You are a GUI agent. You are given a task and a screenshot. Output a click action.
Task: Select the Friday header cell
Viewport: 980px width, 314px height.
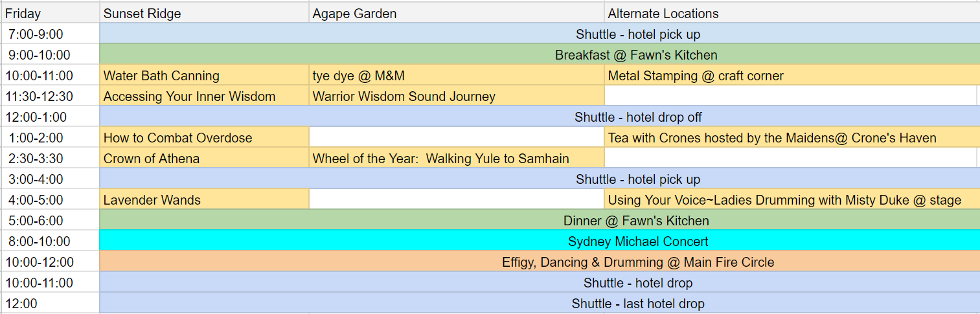pyautogui.click(x=50, y=13)
